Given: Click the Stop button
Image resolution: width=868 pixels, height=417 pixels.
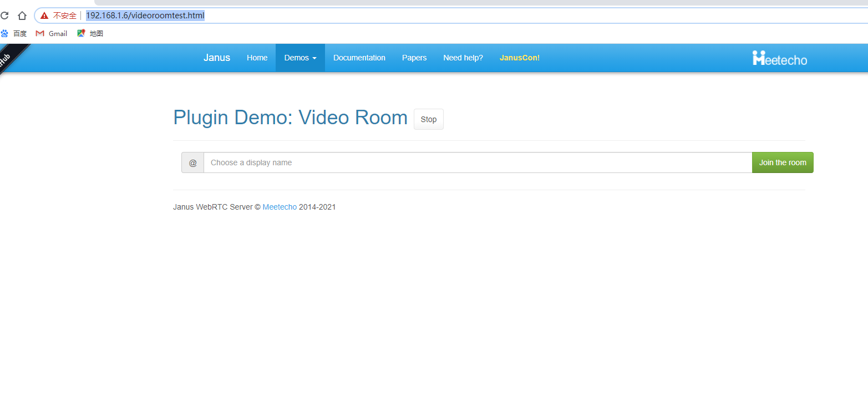Looking at the screenshot, I should 429,119.
